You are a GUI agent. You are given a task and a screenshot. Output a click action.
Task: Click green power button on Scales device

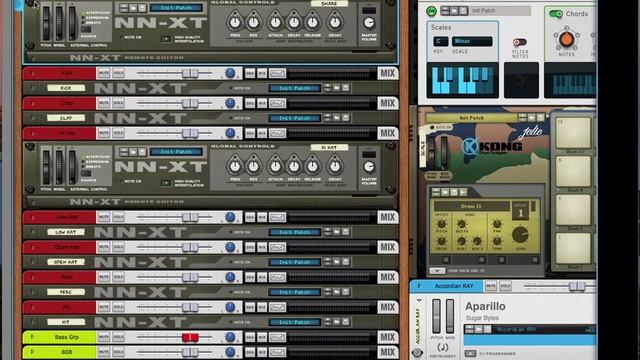coord(431,11)
